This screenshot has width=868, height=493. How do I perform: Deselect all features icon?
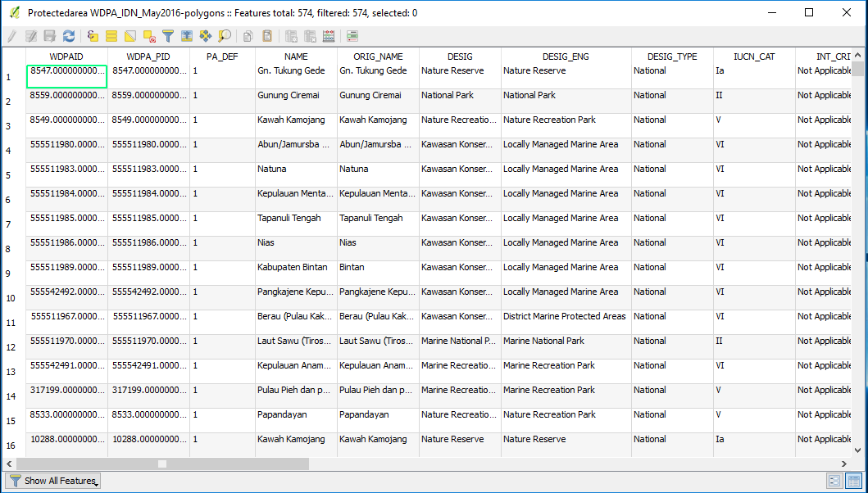tap(149, 37)
